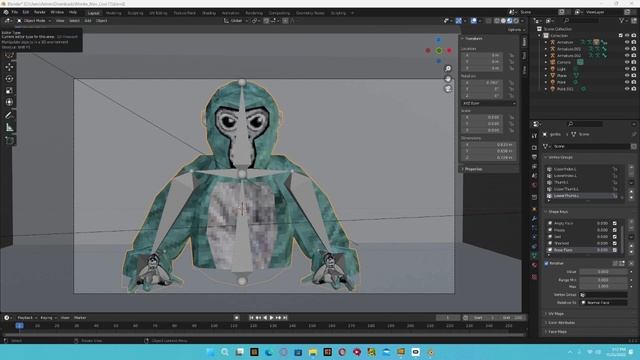
Task: Open the Marker menu in timeline
Action: [80, 318]
